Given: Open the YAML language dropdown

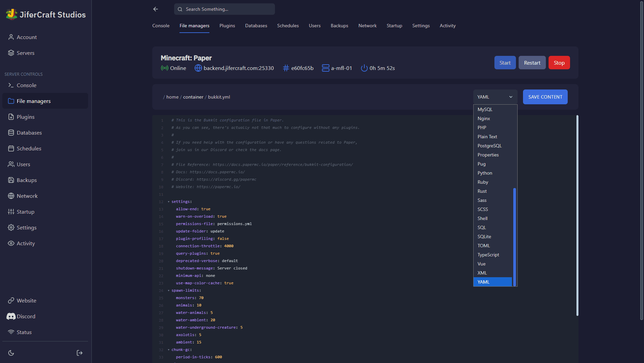Looking at the screenshot, I should point(495,97).
